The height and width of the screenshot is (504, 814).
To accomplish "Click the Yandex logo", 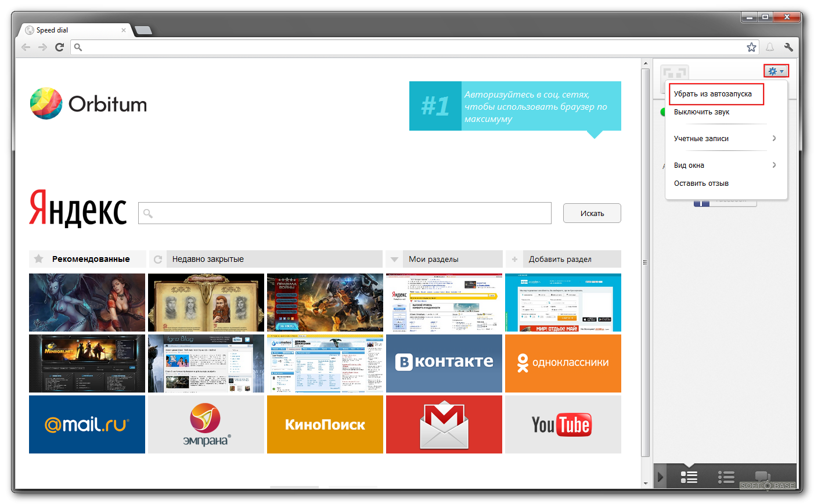I will point(78,207).
